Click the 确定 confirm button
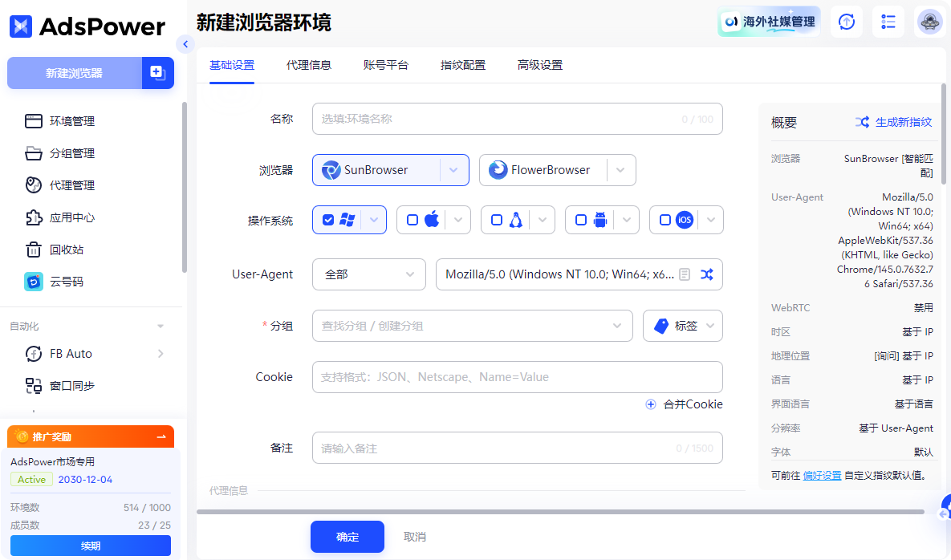951x560 pixels. click(347, 537)
